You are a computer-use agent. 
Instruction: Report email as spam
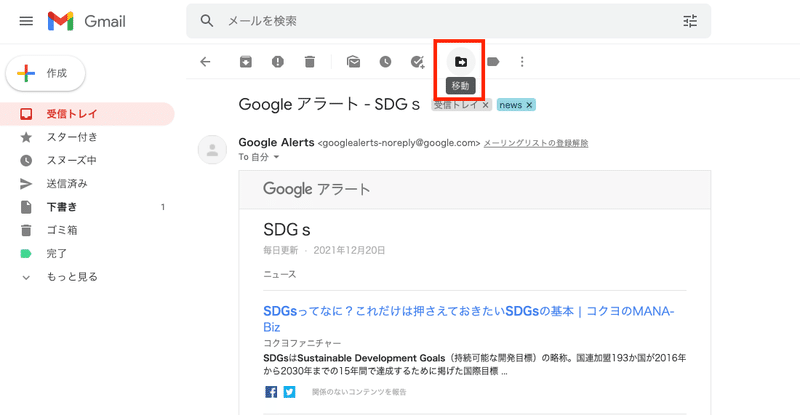pos(278,62)
